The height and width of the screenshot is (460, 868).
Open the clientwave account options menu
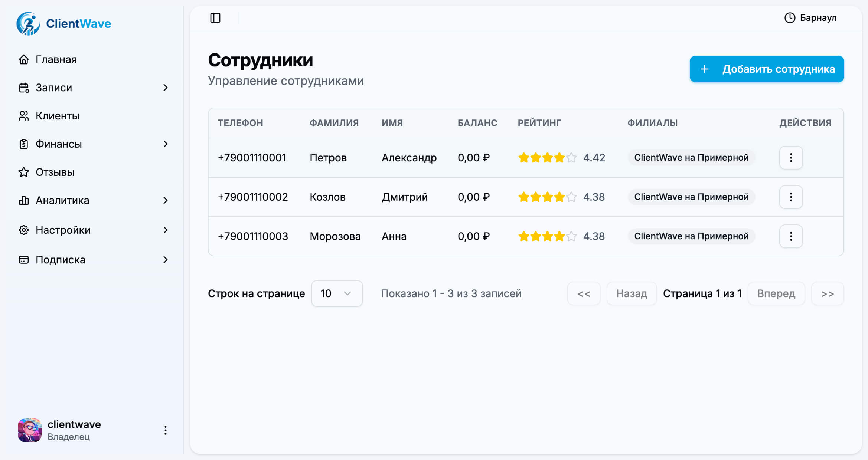[166, 430]
